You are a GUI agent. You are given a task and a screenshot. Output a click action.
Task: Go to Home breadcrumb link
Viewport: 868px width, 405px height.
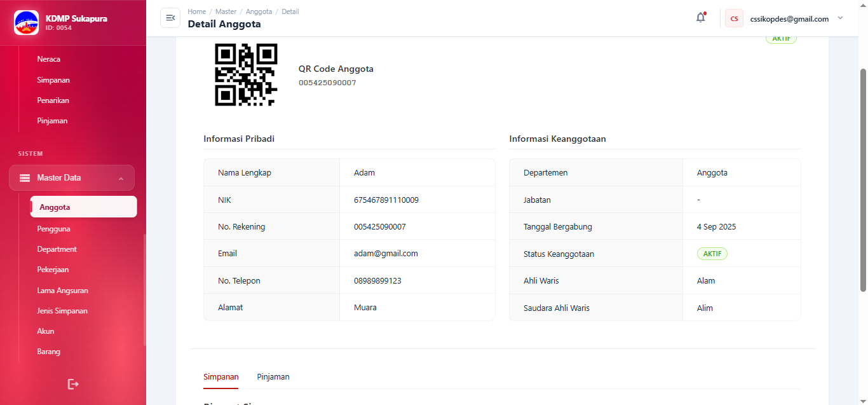196,11
